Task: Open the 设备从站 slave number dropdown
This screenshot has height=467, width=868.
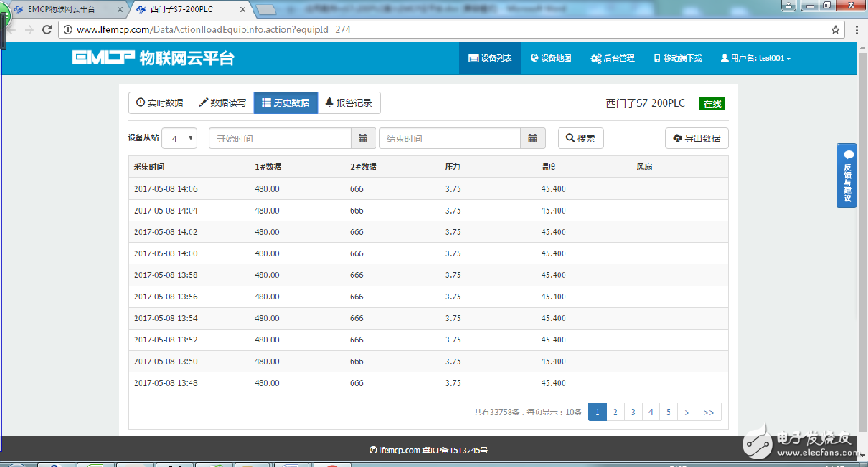Action: (179, 138)
